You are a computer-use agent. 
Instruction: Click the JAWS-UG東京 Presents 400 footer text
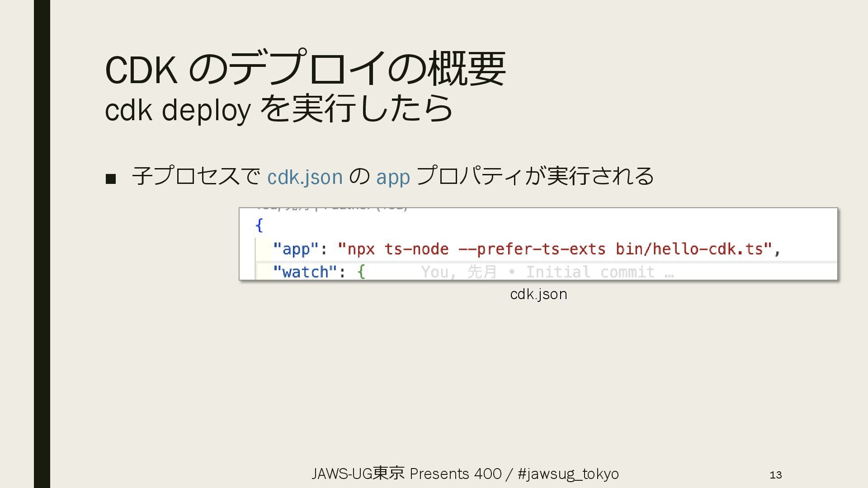pos(406,474)
